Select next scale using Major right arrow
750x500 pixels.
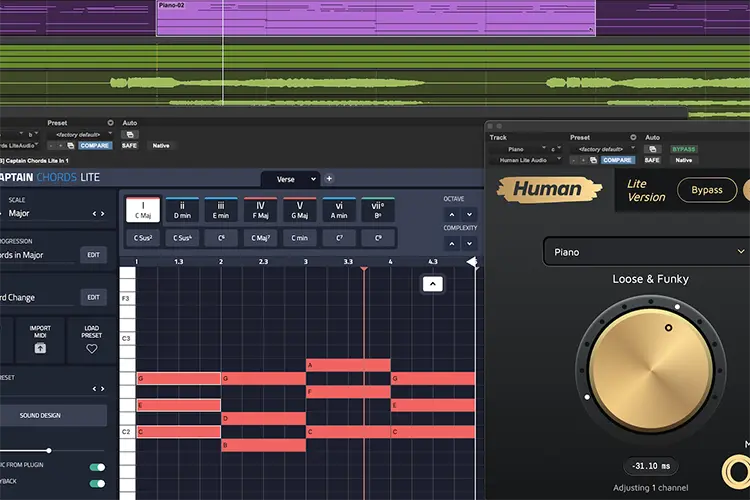tap(102, 213)
